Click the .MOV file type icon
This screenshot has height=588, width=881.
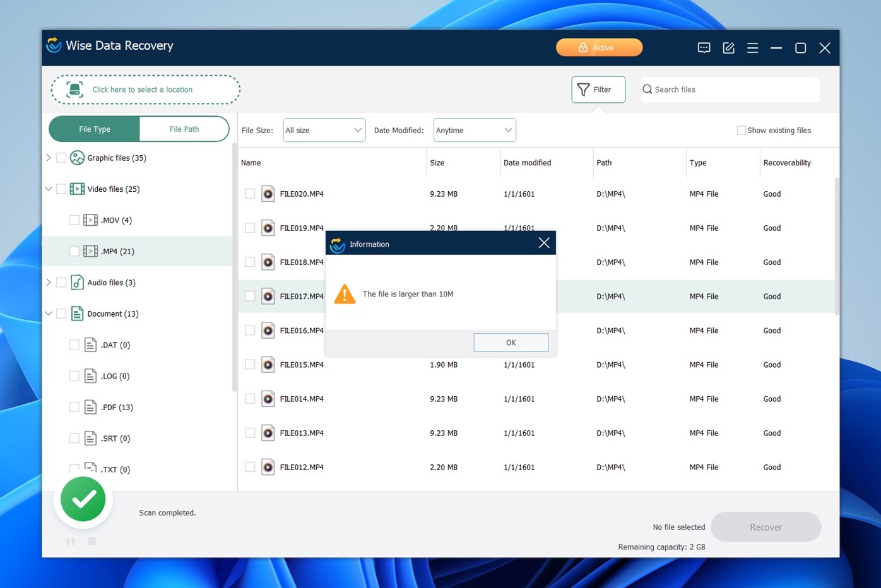click(x=90, y=220)
